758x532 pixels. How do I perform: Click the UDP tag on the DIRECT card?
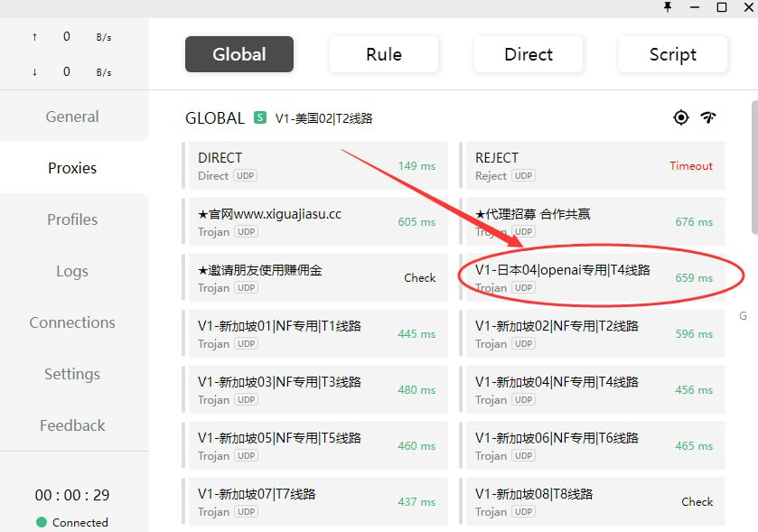click(245, 175)
